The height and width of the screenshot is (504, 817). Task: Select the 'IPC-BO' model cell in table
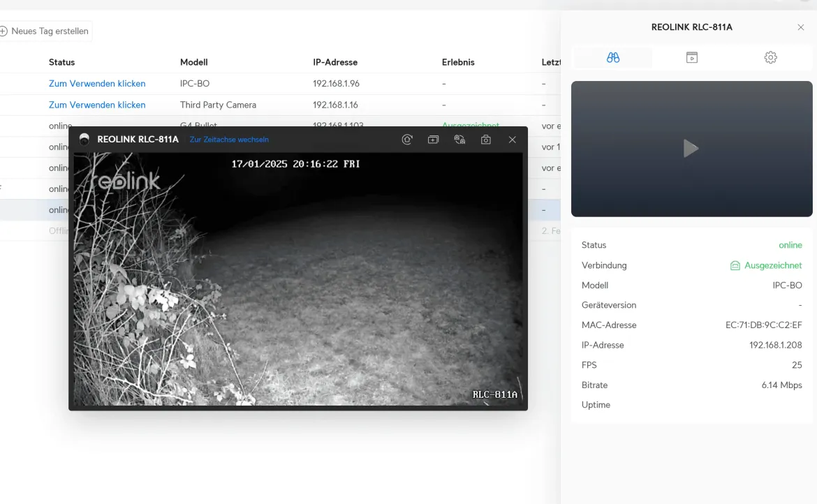195,83
